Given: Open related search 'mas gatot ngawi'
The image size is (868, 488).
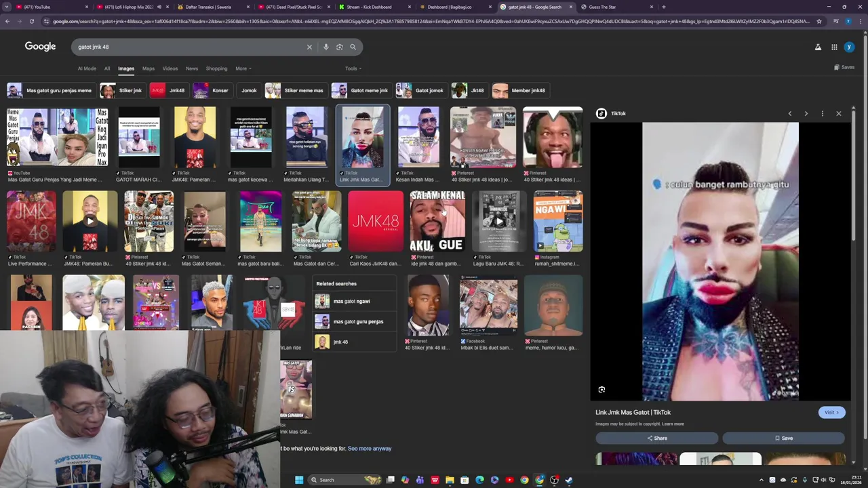Looking at the screenshot, I should pyautogui.click(x=355, y=301).
